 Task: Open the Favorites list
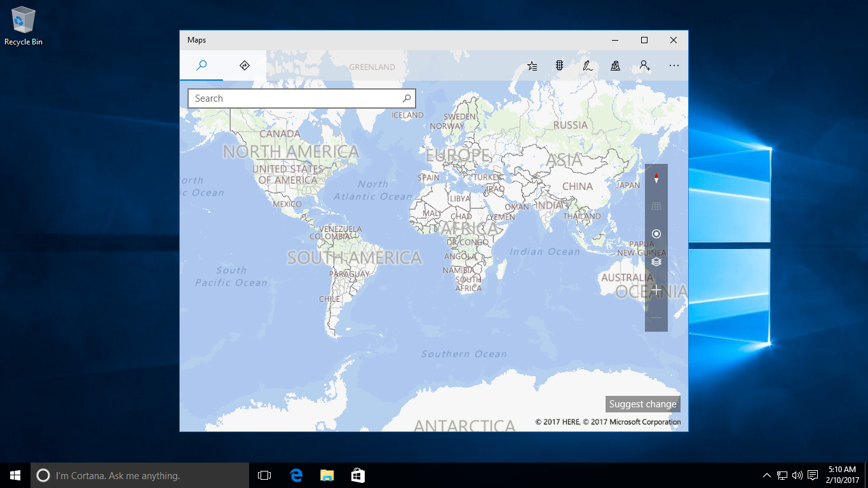coord(532,65)
